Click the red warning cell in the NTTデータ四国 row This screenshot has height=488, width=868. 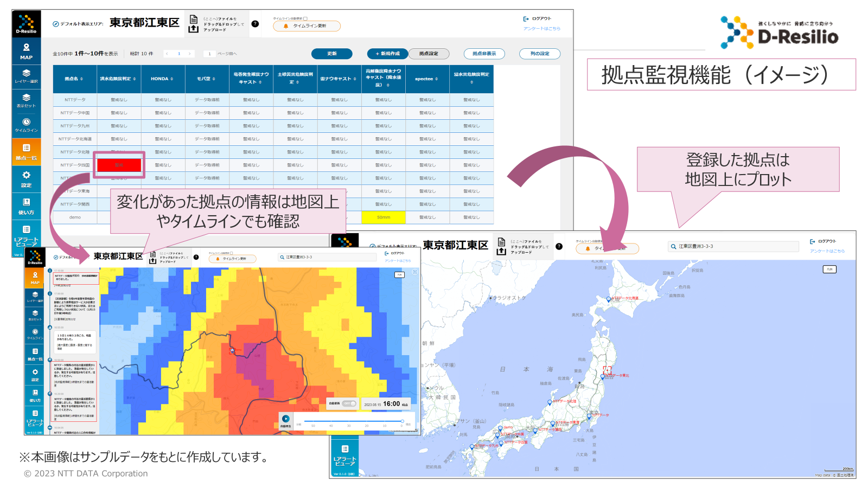tap(119, 165)
